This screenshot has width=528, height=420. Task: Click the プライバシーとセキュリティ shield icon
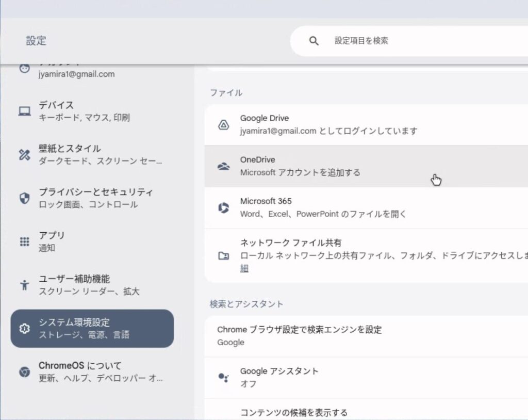[x=25, y=198]
